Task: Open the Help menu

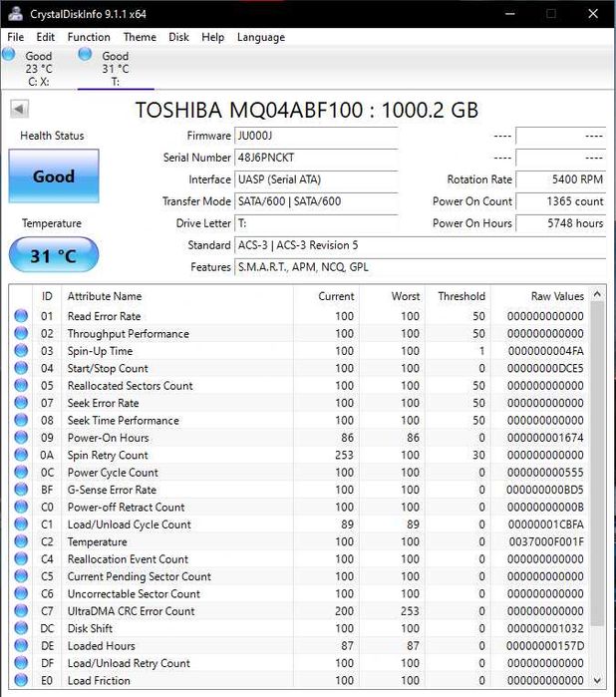Action: point(212,37)
